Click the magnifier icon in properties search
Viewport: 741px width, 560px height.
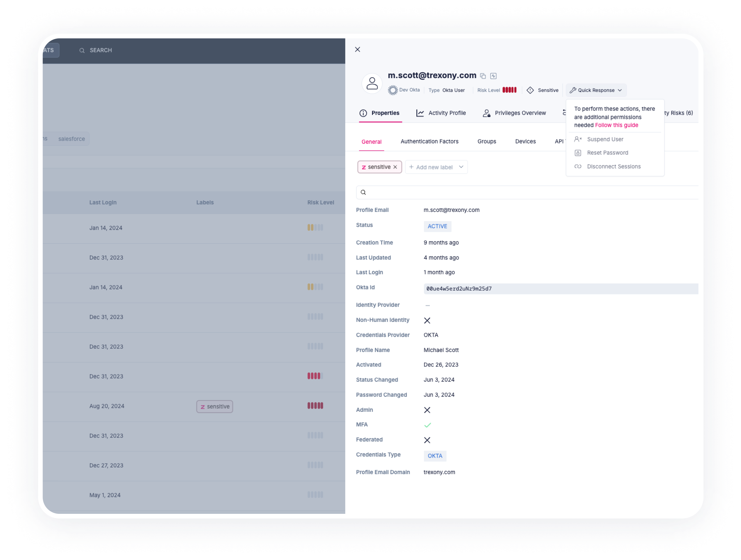coord(363,192)
